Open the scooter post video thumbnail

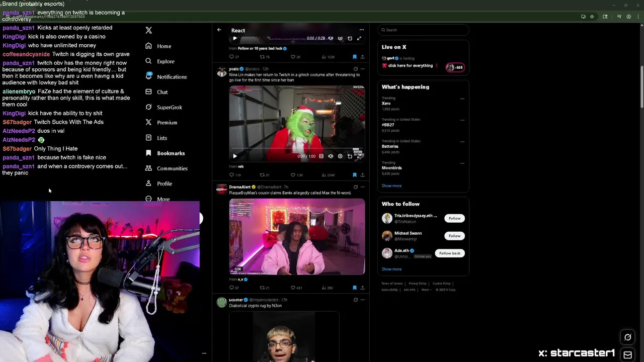pos(284,336)
